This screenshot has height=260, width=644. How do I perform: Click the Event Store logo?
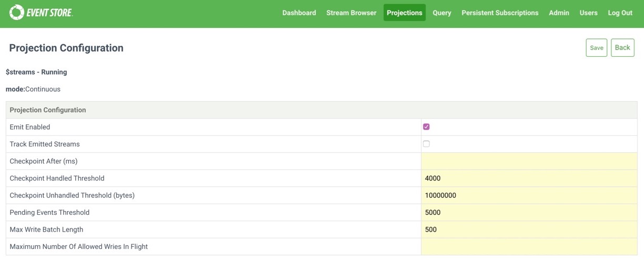[x=41, y=13]
